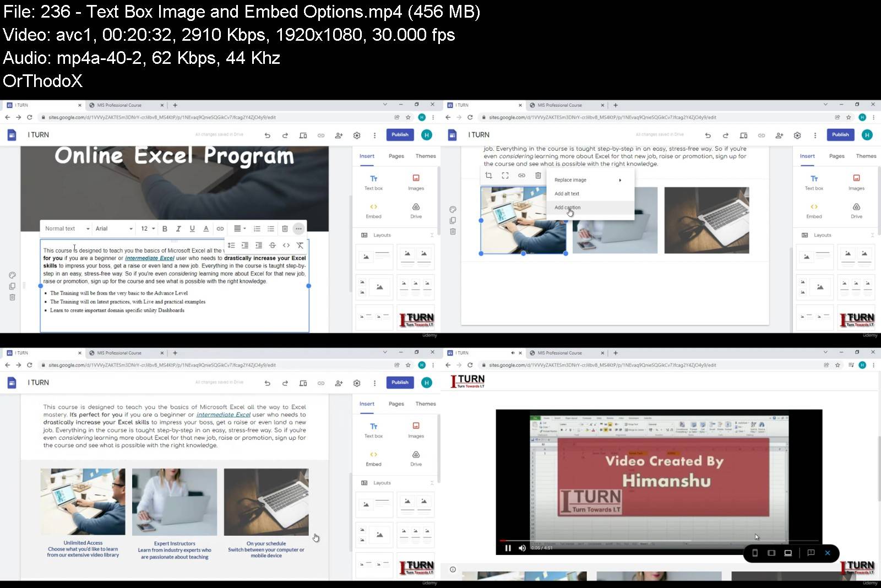
Task: Open text color picker in top-left frame
Action: 206,228
